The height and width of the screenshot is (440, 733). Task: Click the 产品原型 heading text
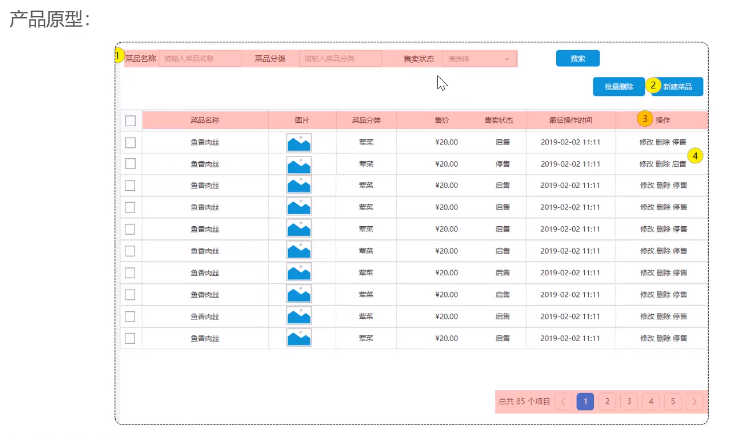coord(50,19)
